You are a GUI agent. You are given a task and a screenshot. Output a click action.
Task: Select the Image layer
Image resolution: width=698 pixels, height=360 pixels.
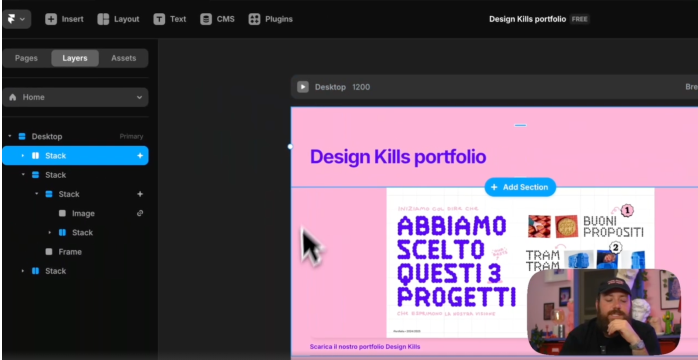tap(76, 214)
